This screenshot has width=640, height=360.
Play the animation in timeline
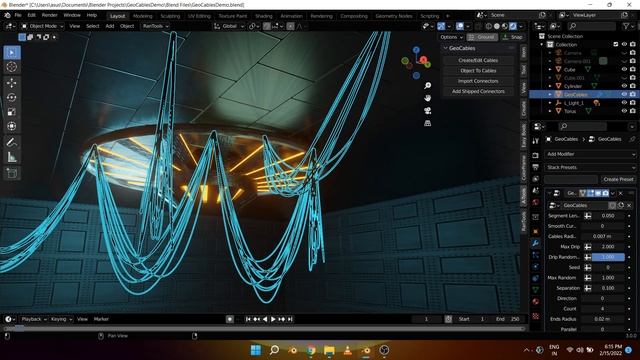[x=273, y=319]
